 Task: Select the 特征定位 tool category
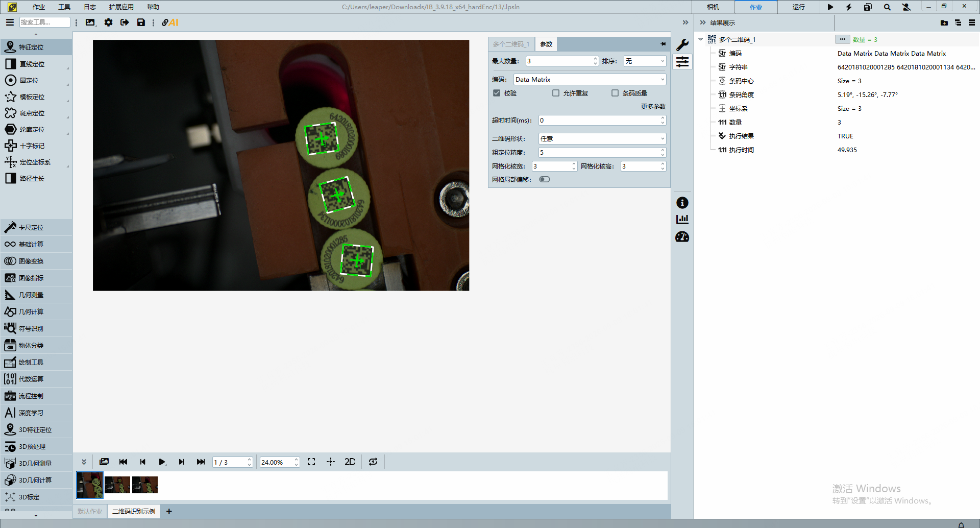pyautogui.click(x=36, y=47)
